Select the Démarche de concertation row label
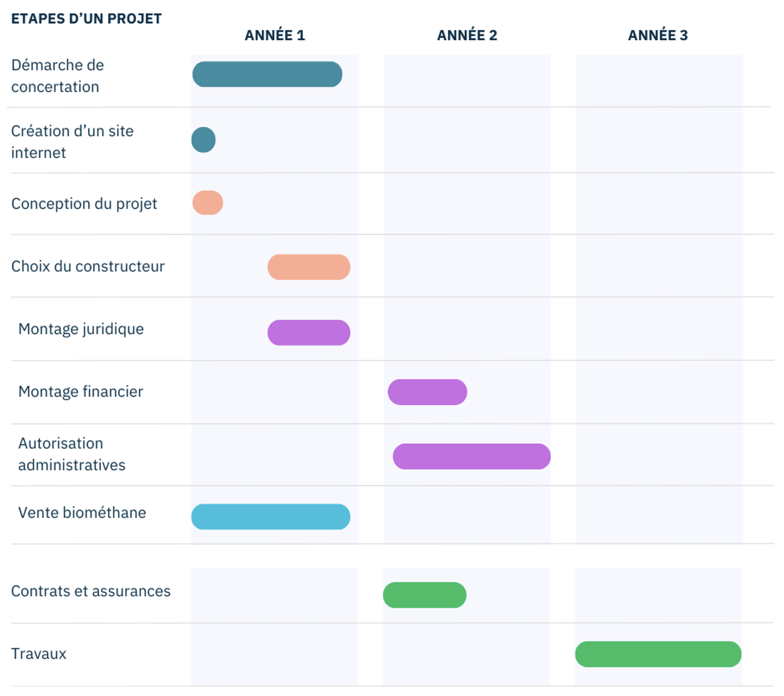 pos(57,76)
